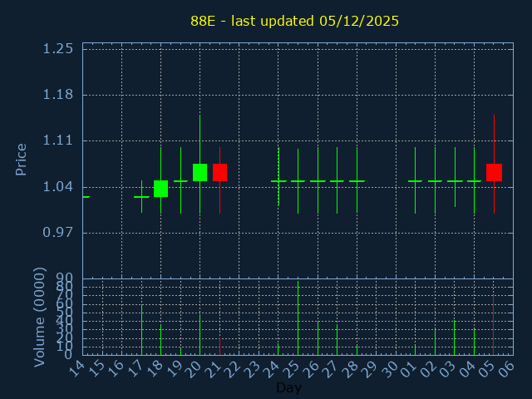Click the red volume bar on day 21
Viewport: 532px width, 399px height.
pyautogui.click(x=219, y=347)
